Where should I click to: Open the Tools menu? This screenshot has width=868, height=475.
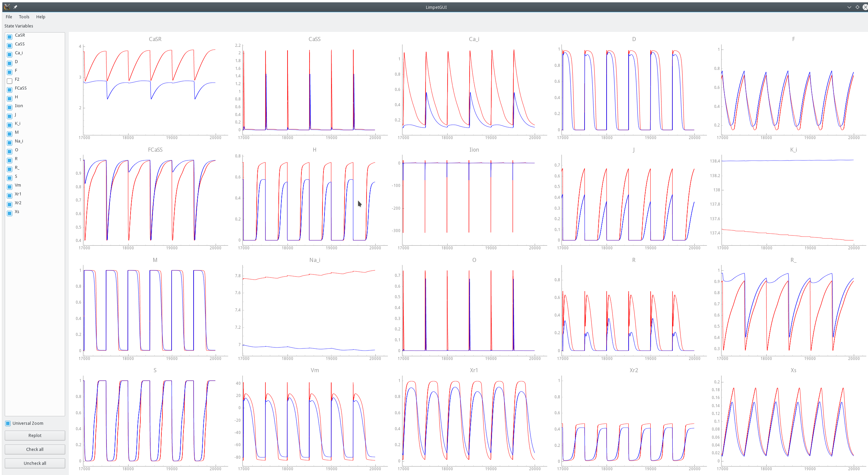point(24,17)
